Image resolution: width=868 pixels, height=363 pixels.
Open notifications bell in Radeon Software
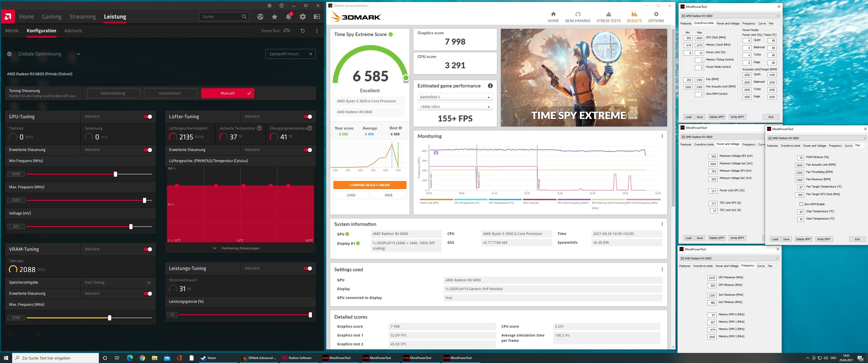289,16
